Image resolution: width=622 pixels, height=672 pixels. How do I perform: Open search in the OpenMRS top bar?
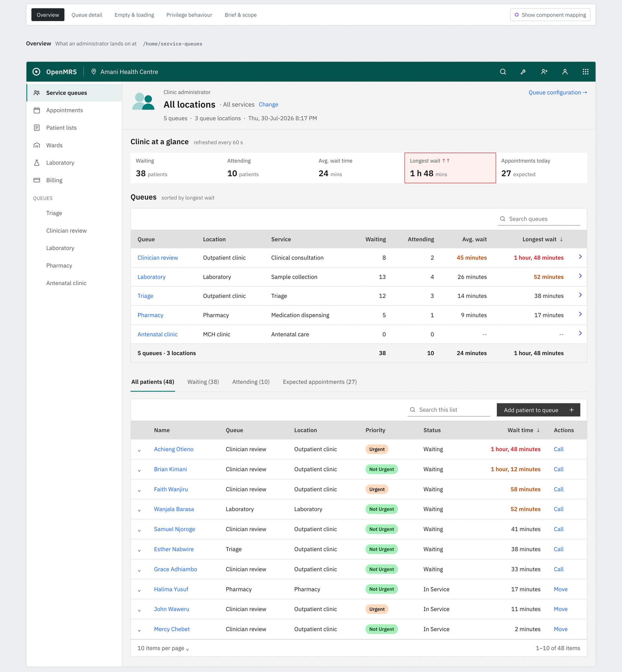(503, 72)
